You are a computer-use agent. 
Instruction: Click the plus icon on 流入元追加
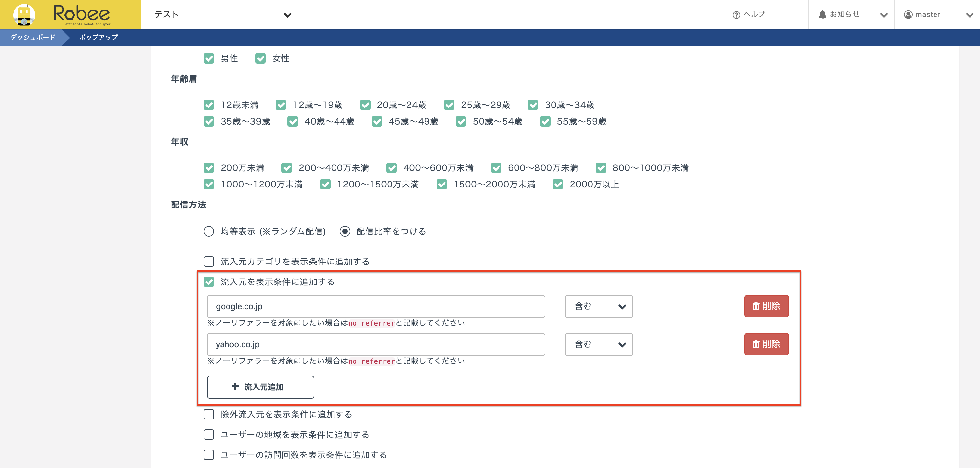point(235,386)
